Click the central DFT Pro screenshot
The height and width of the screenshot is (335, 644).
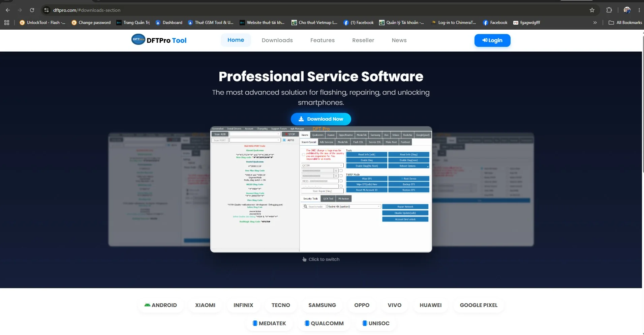(x=321, y=189)
